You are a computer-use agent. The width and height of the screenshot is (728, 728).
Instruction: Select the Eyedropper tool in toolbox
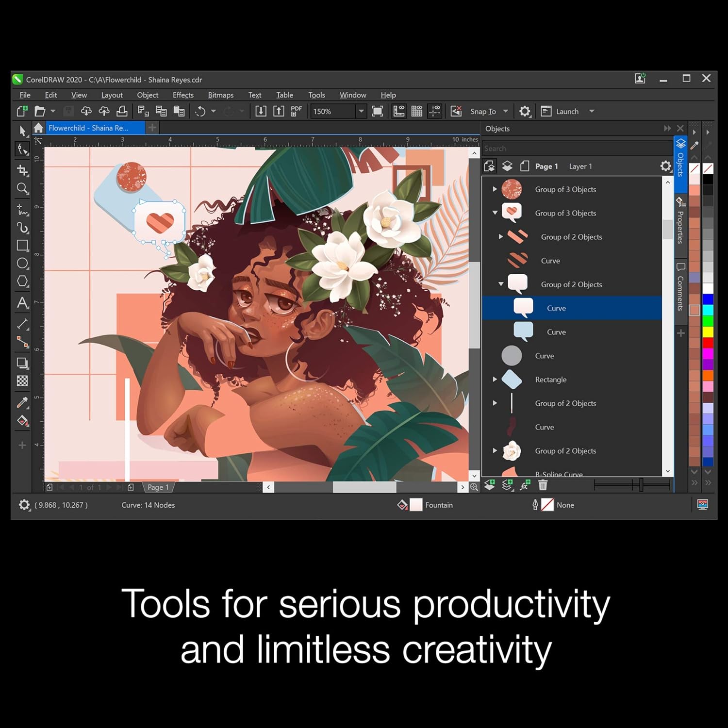pos(22,402)
